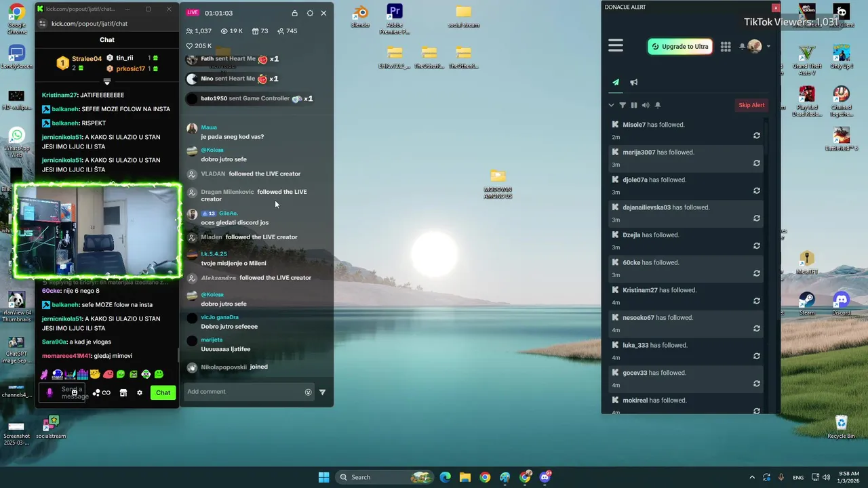The height and width of the screenshot is (488, 868).
Task: Replay the Misole7 follow alert
Action: pyautogui.click(x=756, y=136)
